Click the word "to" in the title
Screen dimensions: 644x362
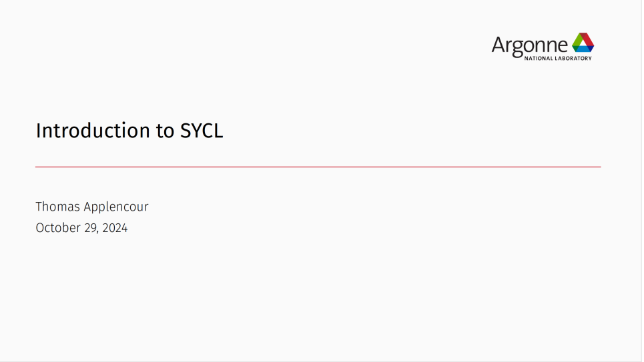pos(165,131)
